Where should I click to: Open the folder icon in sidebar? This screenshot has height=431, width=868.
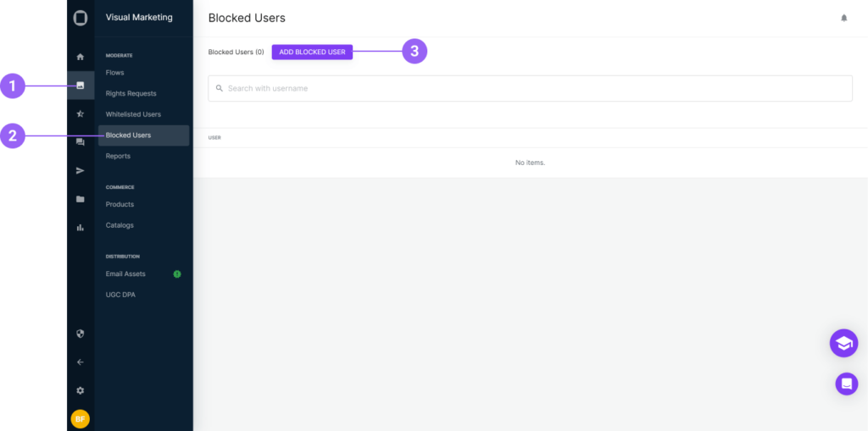pyautogui.click(x=81, y=199)
